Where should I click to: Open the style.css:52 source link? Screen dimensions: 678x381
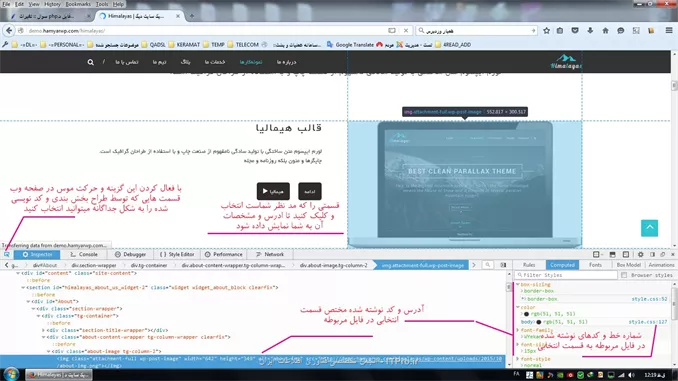pyautogui.click(x=649, y=299)
